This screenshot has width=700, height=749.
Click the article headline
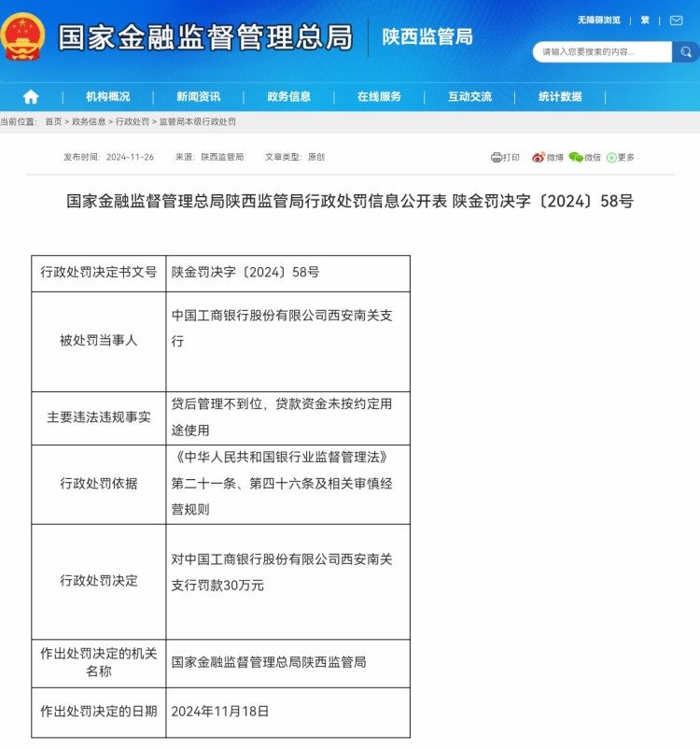(350, 201)
